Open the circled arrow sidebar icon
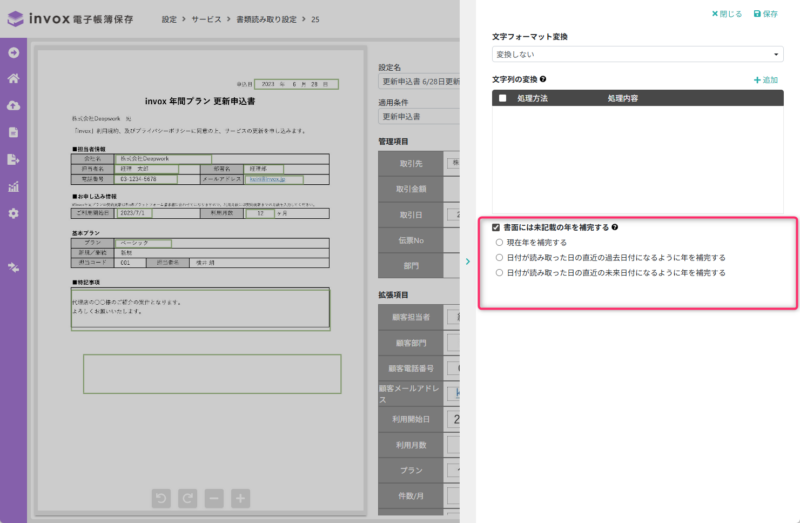This screenshot has height=523, width=800. point(14,53)
